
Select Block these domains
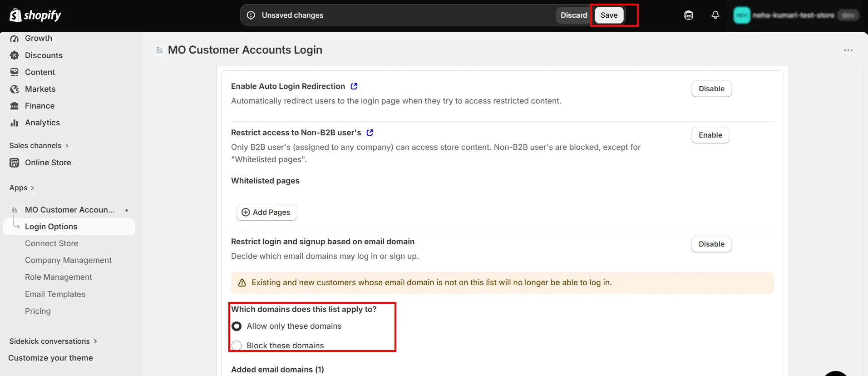coord(237,346)
